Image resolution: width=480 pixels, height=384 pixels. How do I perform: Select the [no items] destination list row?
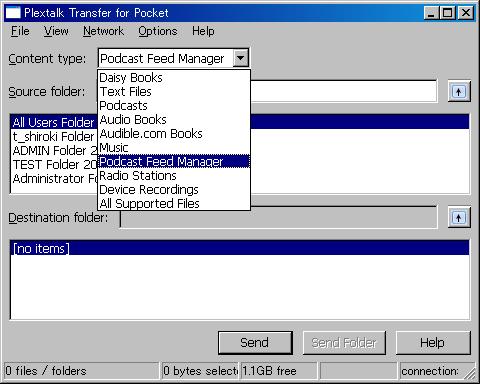(x=240, y=248)
